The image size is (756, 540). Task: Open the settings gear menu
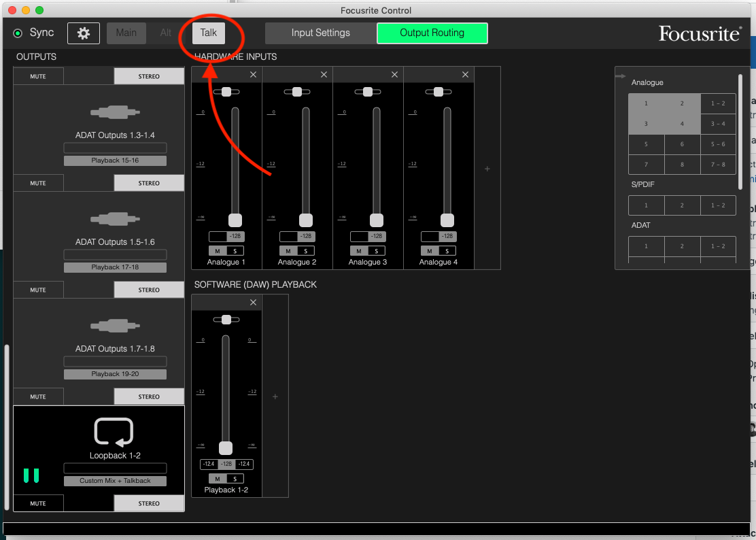(x=84, y=33)
